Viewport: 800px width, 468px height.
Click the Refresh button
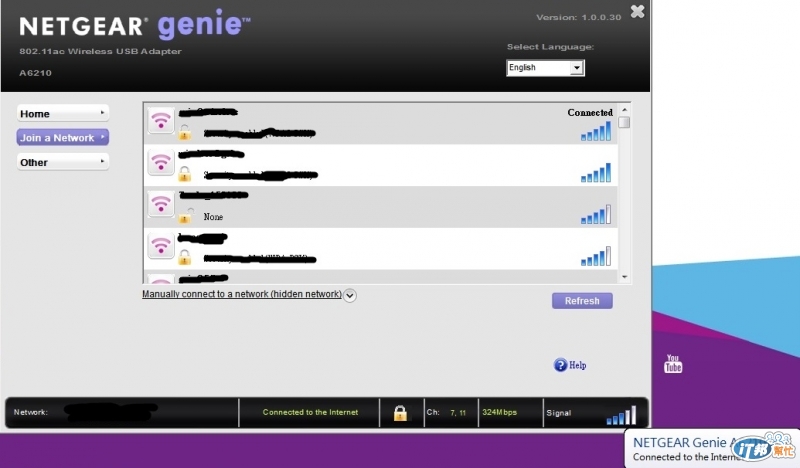(x=582, y=301)
